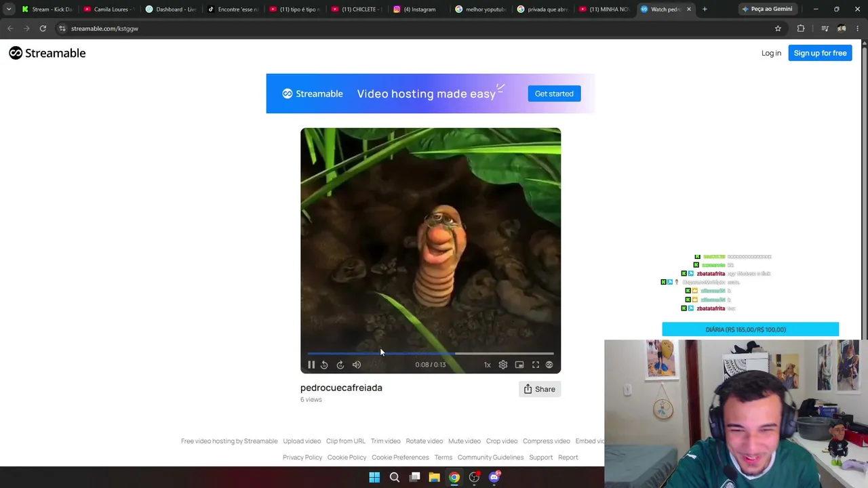Open the Crop video footer link
868x488 pixels.
click(502, 441)
